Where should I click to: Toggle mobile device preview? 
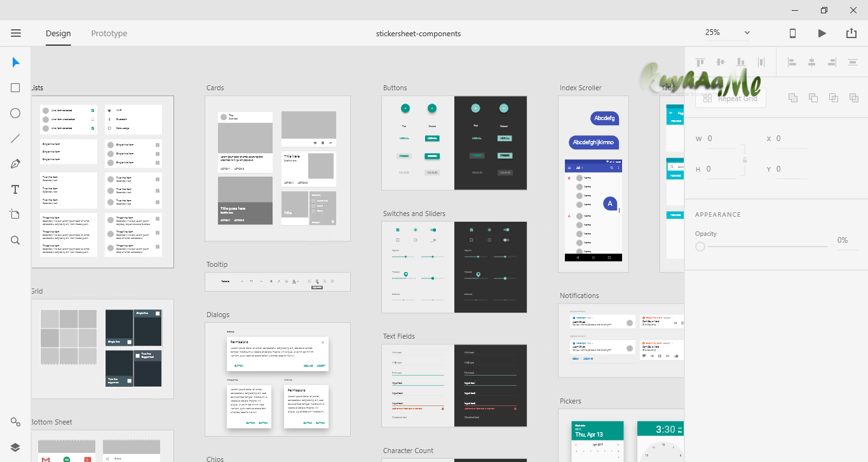tap(792, 33)
